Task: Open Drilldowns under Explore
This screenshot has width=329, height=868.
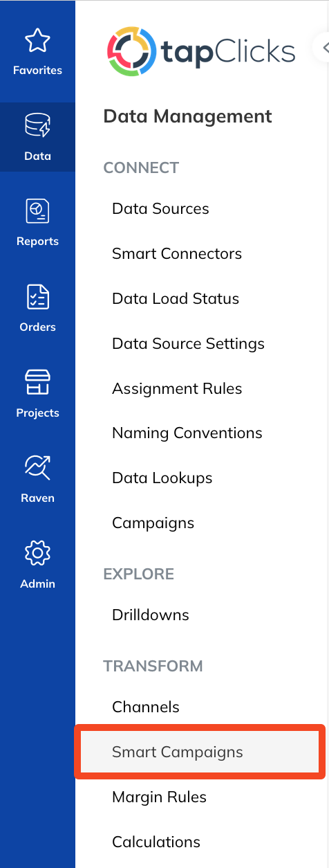Action: click(151, 615)
